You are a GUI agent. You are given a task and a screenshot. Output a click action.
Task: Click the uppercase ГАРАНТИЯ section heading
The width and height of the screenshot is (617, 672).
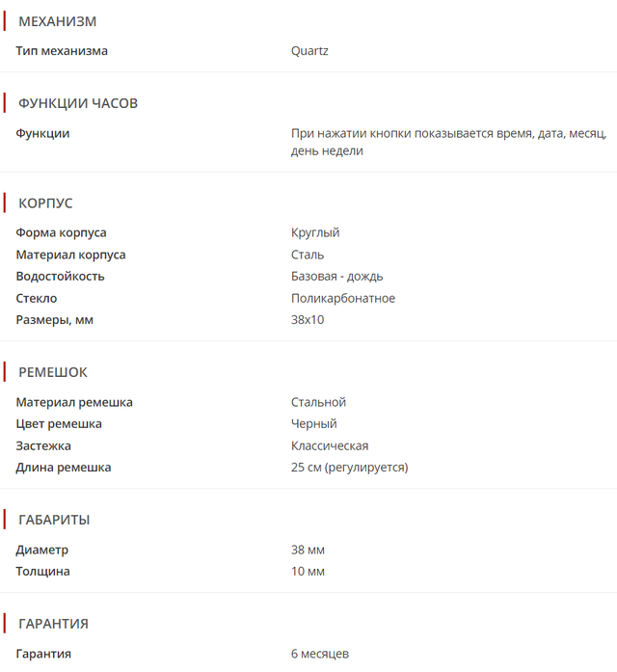(54, 624)
